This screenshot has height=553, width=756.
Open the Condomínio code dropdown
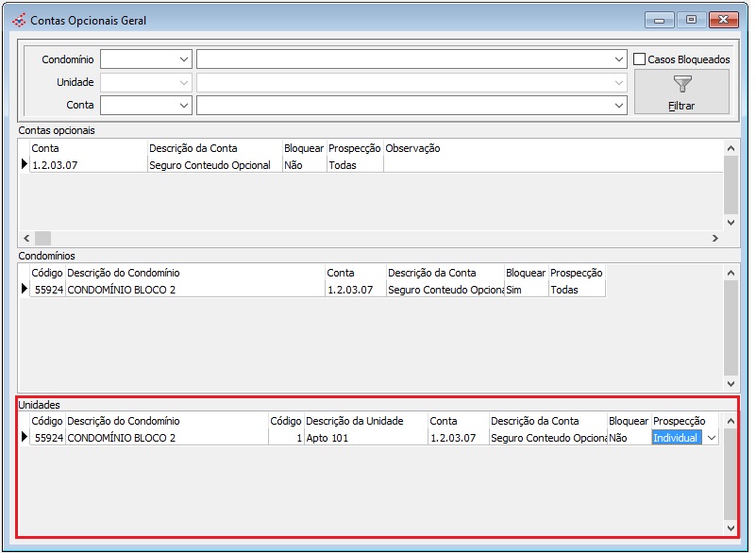point(183,59)
